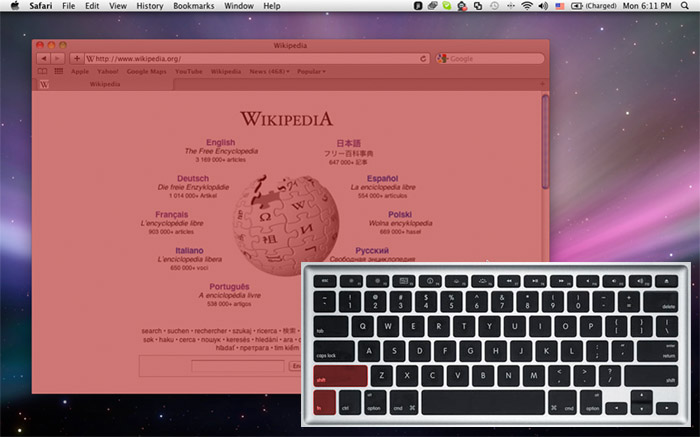Add bookmark with the plus button
The image size is (700, 437).
click(77, 58)
